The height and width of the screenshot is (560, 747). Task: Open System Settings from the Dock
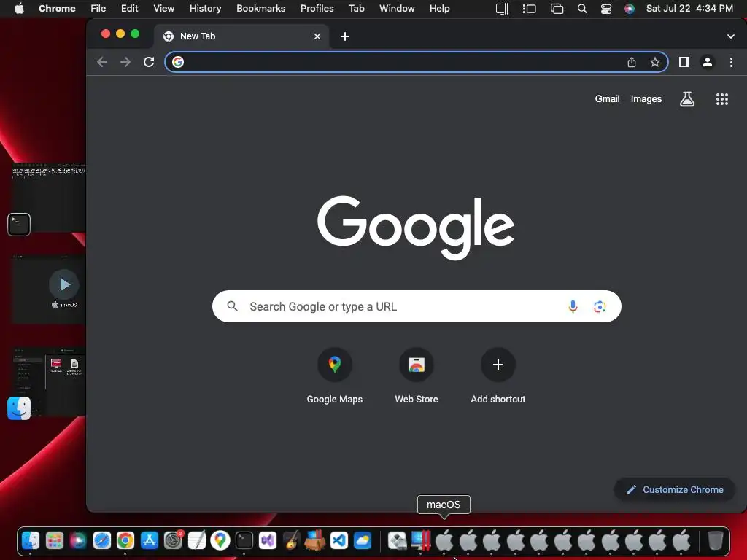173,540
